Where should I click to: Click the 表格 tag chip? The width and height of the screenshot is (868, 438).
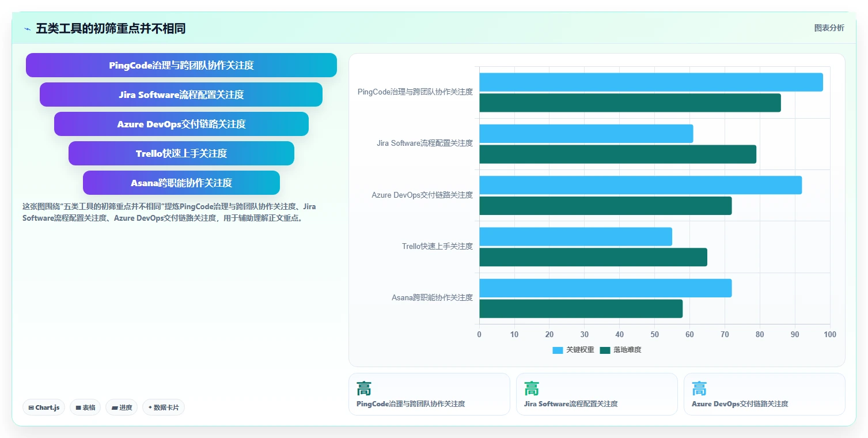[x=85, y=407]
